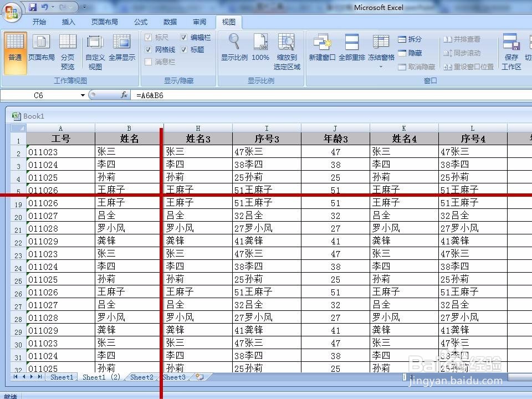Screen dimensions: 532x399
Task: Click the 拆分 split button
Action: click(x=410, y=39)
